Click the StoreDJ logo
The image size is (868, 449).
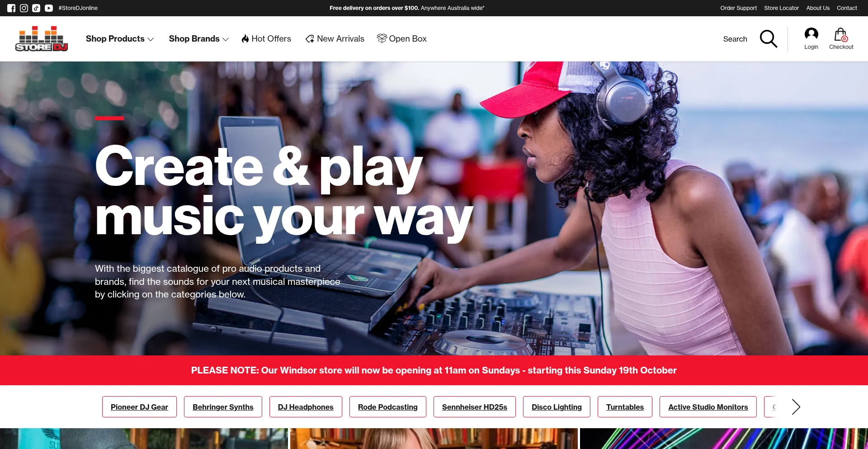pos(42,38)
